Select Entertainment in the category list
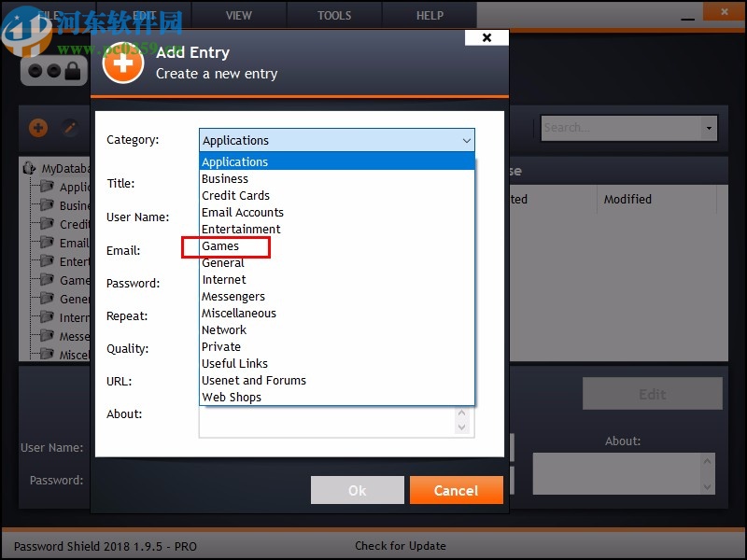Image resolution: width=747 pixels, height=560 pixels. [x=337, y=229]
